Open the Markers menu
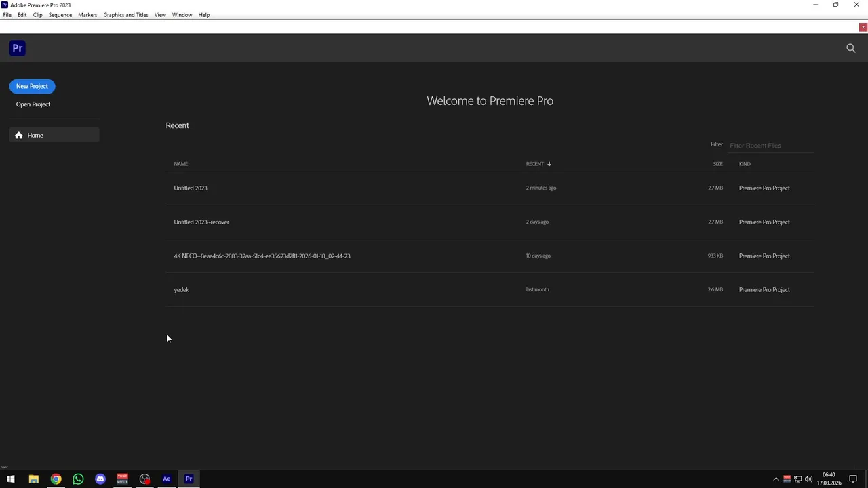Viewport: 868px width, 488px height. point(87,15)
